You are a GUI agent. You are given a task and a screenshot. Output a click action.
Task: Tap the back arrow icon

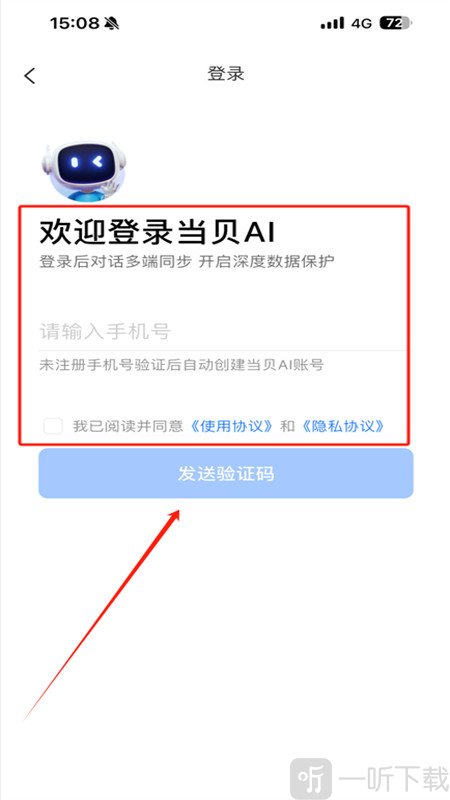[30, 76]
